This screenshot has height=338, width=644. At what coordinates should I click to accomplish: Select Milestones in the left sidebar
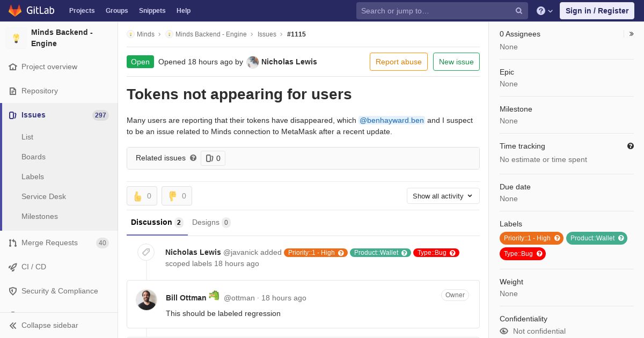[x=40, y=217]
